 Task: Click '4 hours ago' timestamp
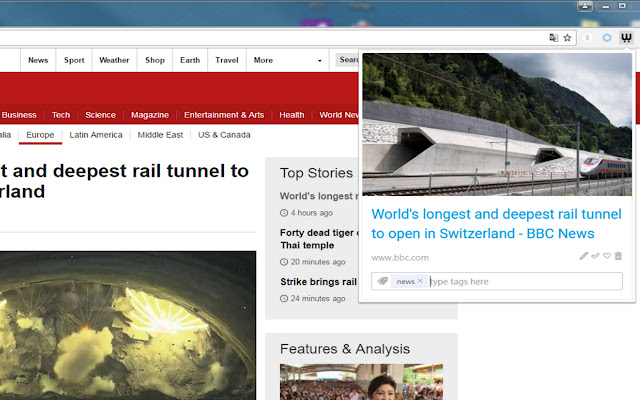pyautogui.click(x=311, y=213)
